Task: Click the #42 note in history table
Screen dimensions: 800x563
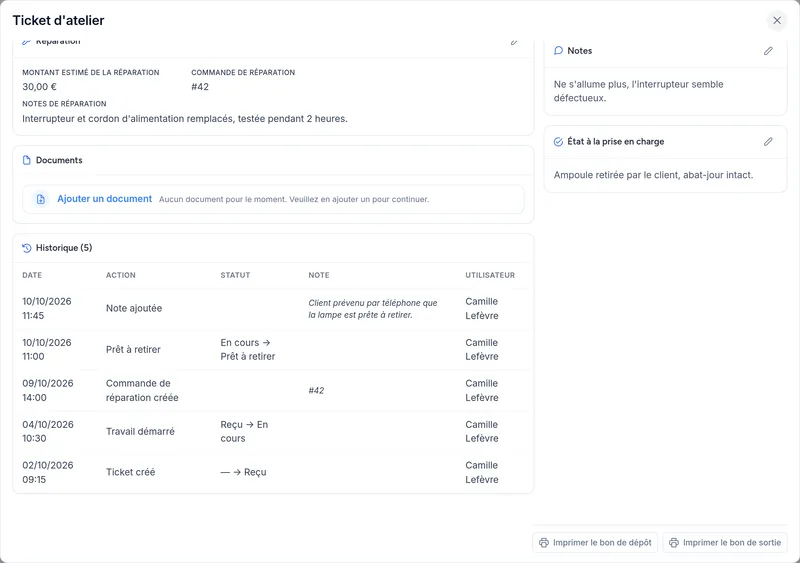Action: coord(316,390)
